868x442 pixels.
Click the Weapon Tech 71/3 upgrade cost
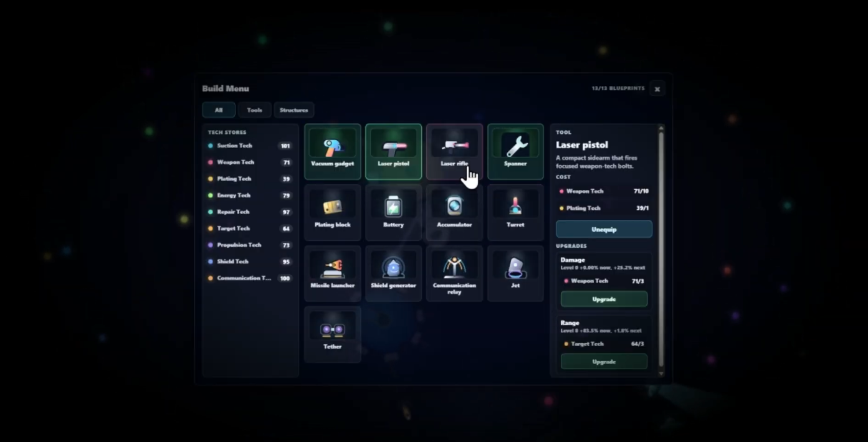[x=604, y=281]
